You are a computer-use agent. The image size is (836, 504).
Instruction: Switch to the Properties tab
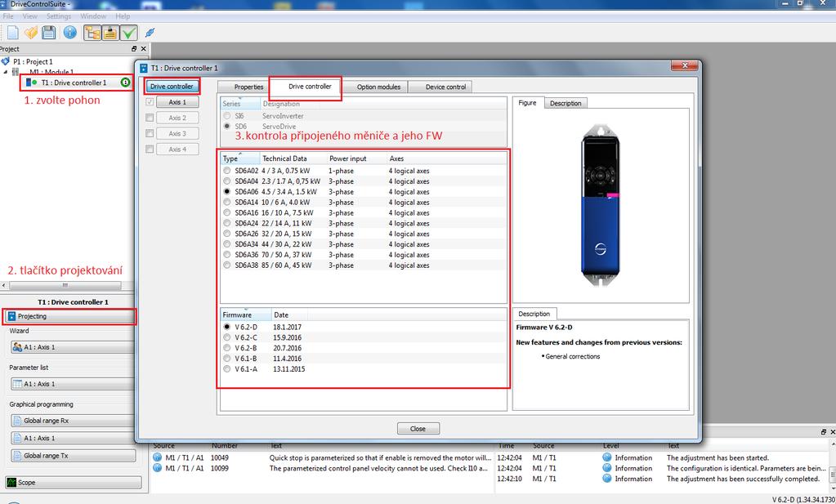[248, 87]
